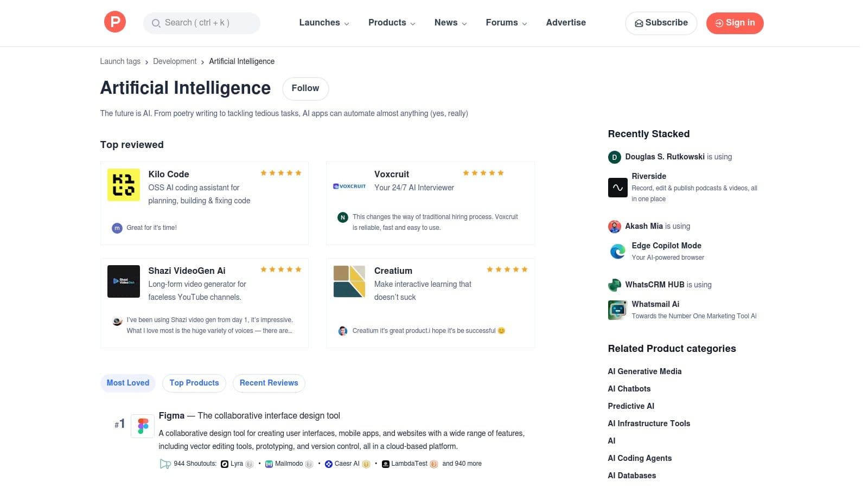
Task: Select the Whatsmail Ai icon
Action: (617, 310)
